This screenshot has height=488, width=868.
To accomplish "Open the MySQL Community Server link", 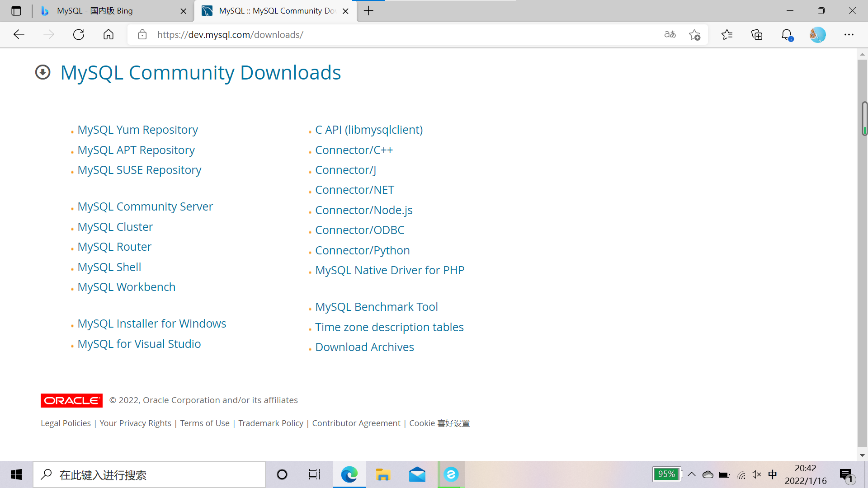I will coord(145,206).
